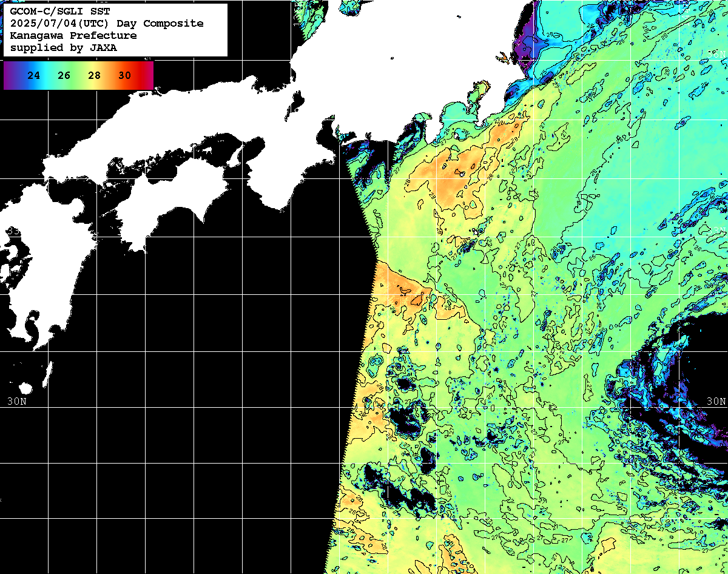Click the 'Kanagawa Prefecture' label

(x=73, y=36)
